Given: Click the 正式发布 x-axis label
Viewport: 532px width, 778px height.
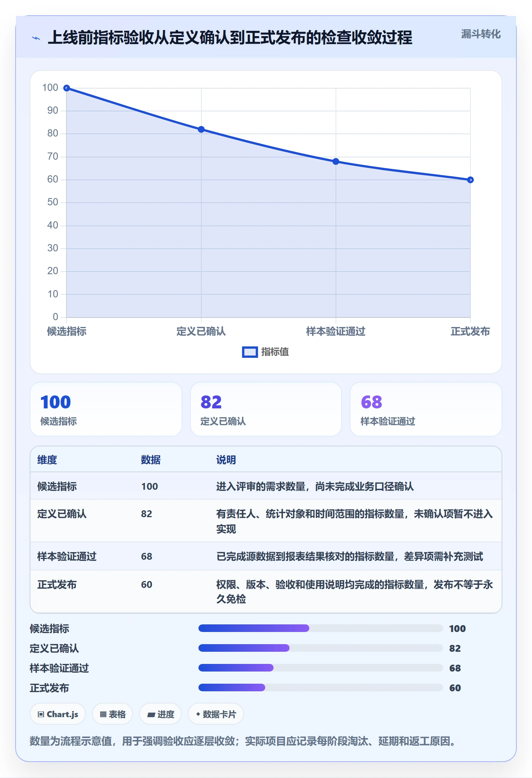Looking at the screenshot, I should click(x=470, y=332).
